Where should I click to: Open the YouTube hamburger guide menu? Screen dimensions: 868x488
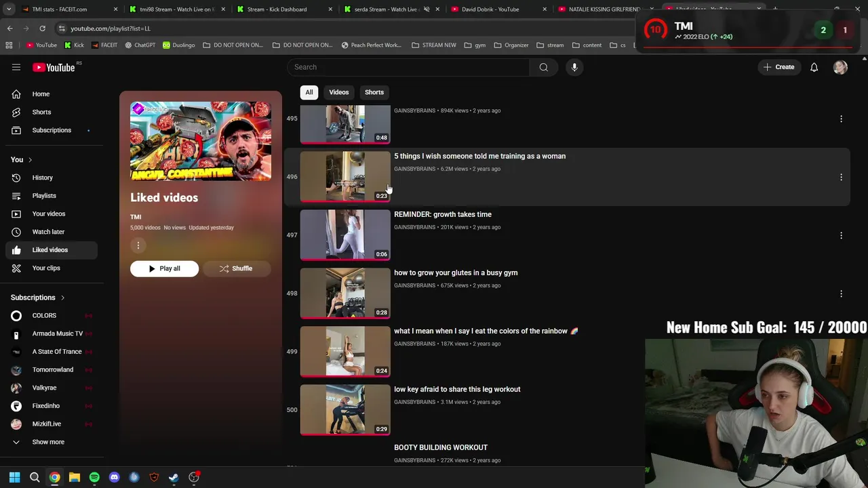click(x=16, y=67)
